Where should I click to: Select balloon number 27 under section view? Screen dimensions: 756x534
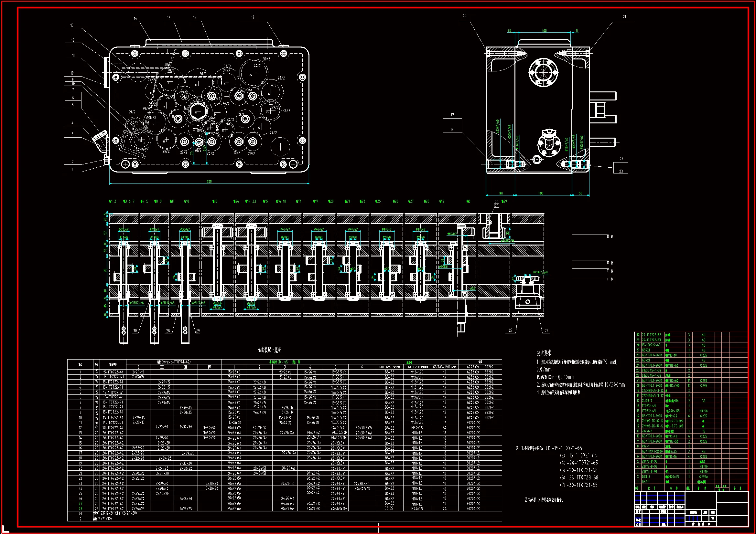pyautogui.click(x=511, y=330)
